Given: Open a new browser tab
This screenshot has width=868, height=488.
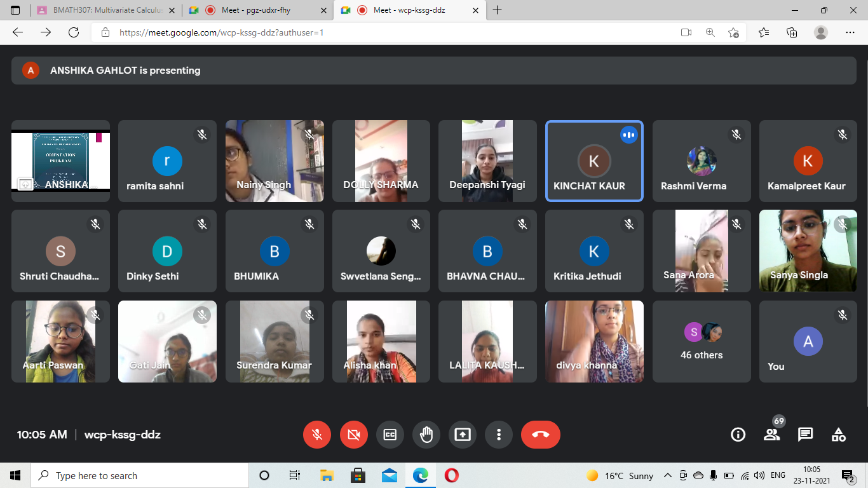Looking at the screenshot, I should pyautogui.click(x=497, y=10).
